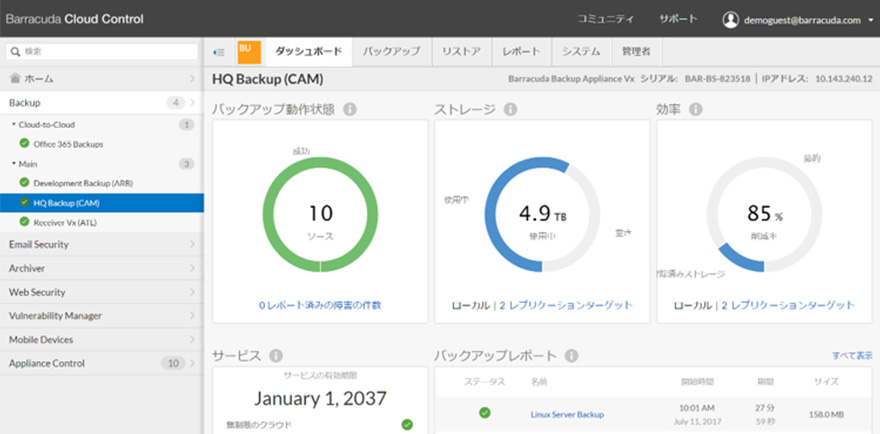Click the 名前 column header

pyautogui.click(x=539, y=382)
